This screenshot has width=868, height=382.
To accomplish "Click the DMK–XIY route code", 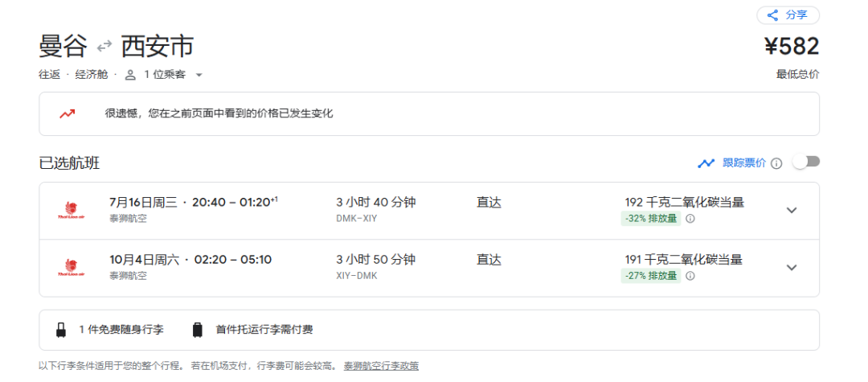I will point(357,219).
